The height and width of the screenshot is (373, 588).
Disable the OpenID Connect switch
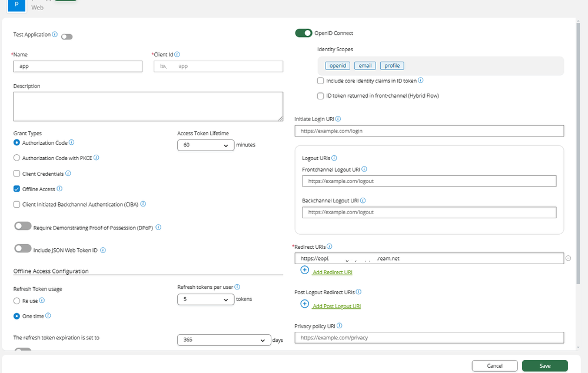[303, 33]
